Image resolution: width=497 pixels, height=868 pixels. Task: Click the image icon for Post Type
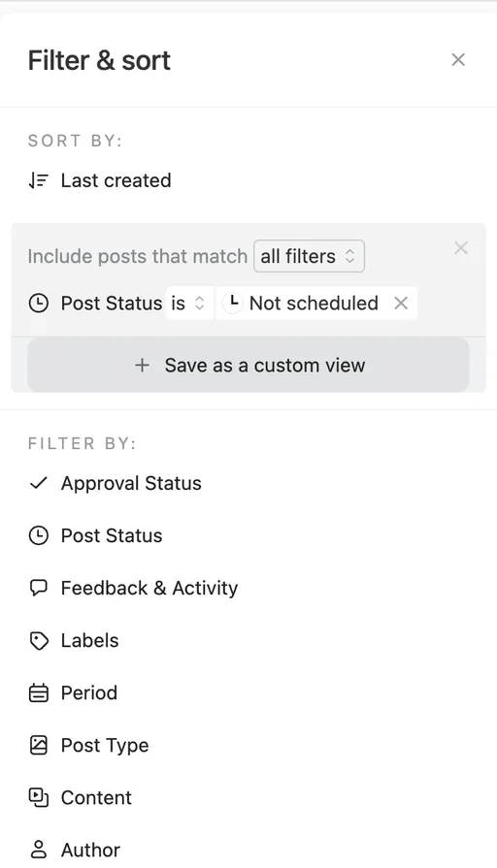38,745
